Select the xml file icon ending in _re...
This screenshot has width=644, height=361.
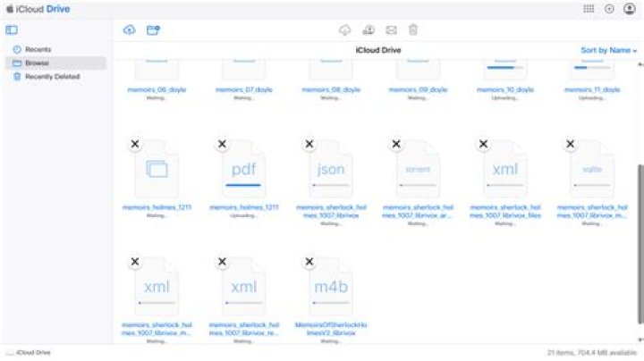(x=243, y=287)
